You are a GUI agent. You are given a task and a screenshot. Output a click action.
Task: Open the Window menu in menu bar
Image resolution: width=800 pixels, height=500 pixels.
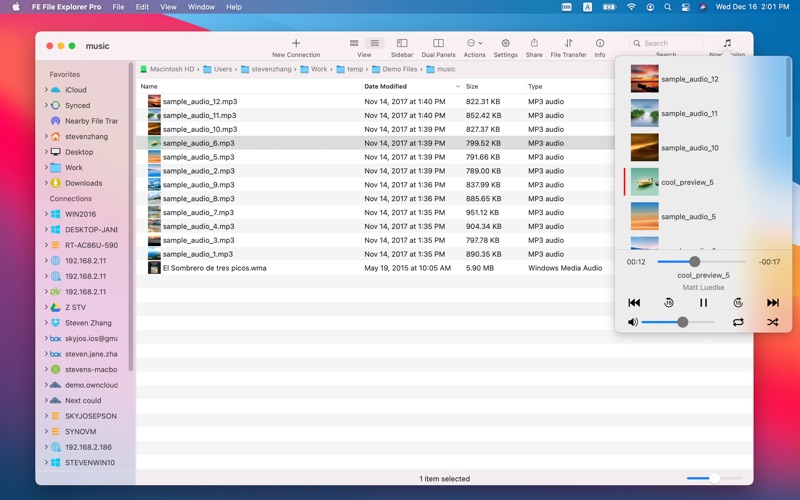coord(201,7)
